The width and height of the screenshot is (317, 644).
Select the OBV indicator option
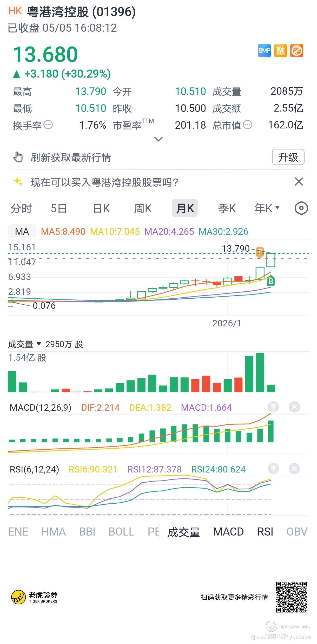[297, 532]
